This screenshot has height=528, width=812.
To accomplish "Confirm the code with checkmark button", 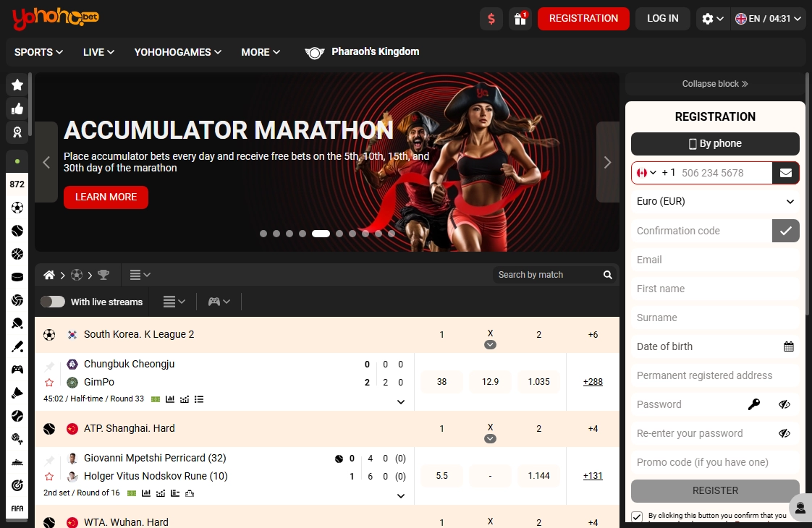I will [x=786, y=231].
